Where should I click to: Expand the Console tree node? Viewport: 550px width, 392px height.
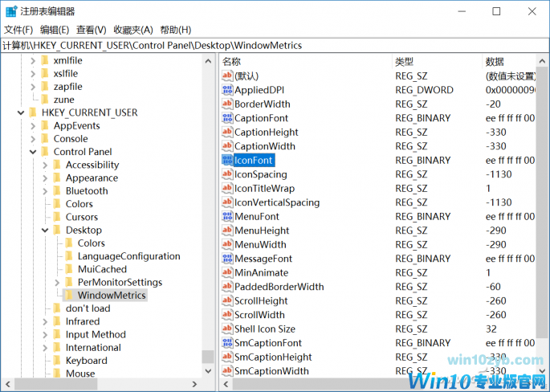point(33,139)
